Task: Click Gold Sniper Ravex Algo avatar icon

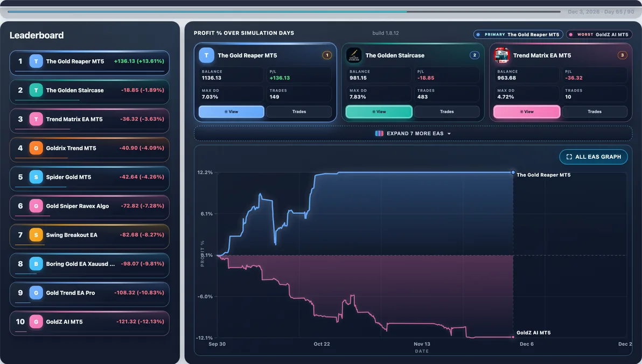Action: [x=36, y=206]
